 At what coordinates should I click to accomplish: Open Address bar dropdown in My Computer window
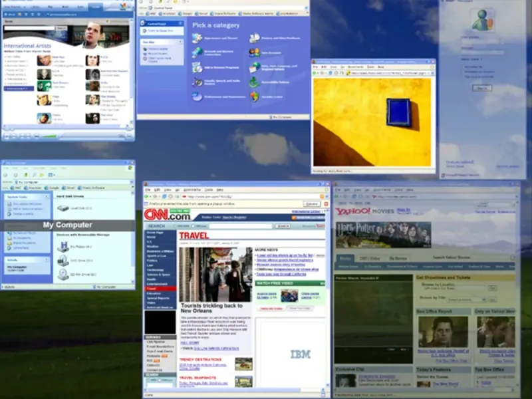[132, 182]
